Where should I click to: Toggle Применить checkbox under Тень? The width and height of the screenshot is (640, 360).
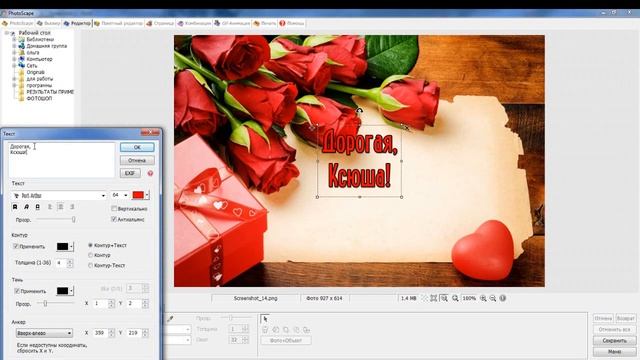(x=17, y=291)
